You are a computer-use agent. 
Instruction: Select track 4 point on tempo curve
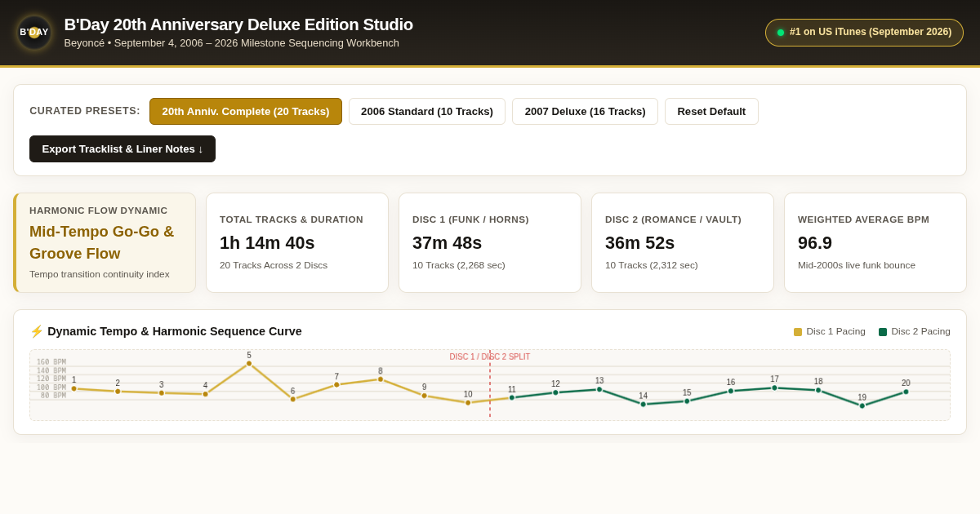click(x=206, y=394)
